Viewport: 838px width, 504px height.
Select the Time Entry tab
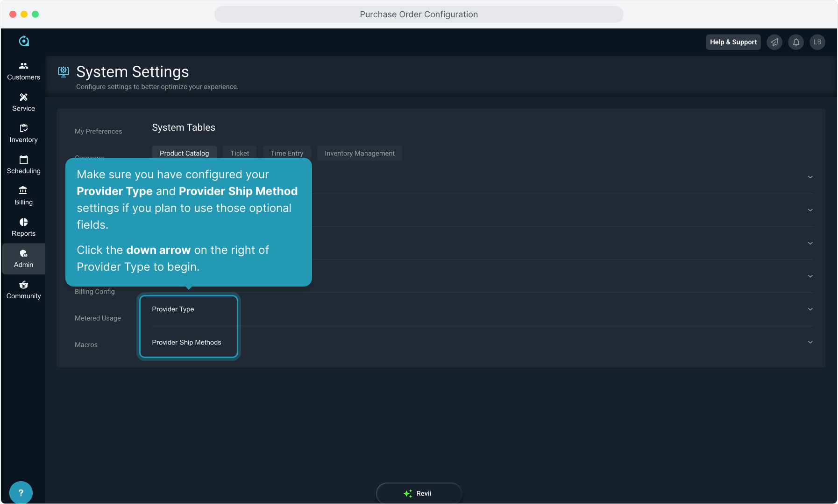(x=287, y=154)
